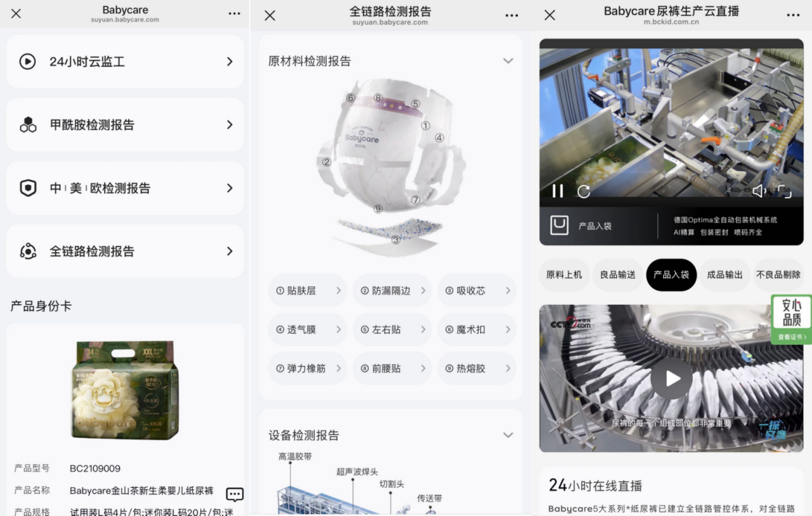Tap the chain icon beside 全链路检测报告
This screenshot has height=516, width=812.
(28, 251)
